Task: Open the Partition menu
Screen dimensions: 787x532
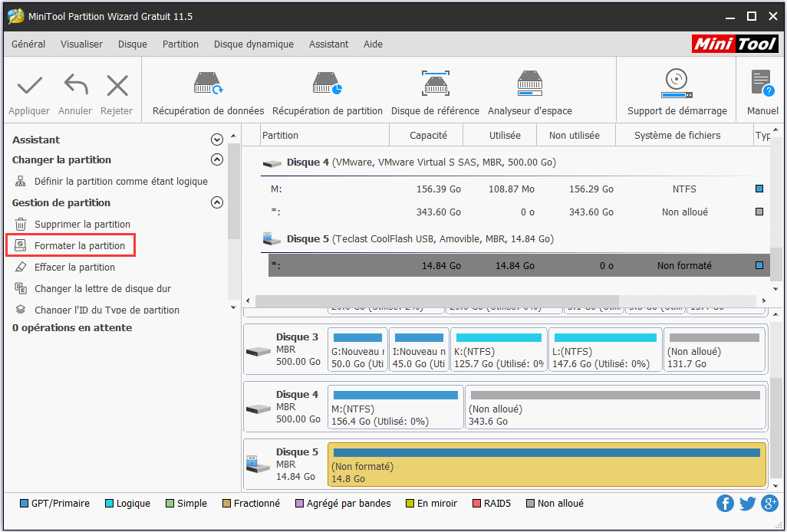Action: [181, 44]
